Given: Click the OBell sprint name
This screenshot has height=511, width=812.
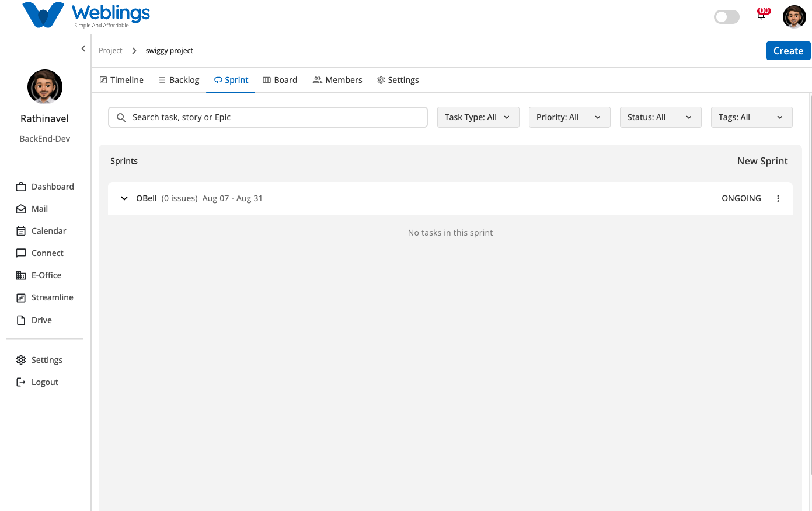Looking at the screenshot, I should 147,198.
